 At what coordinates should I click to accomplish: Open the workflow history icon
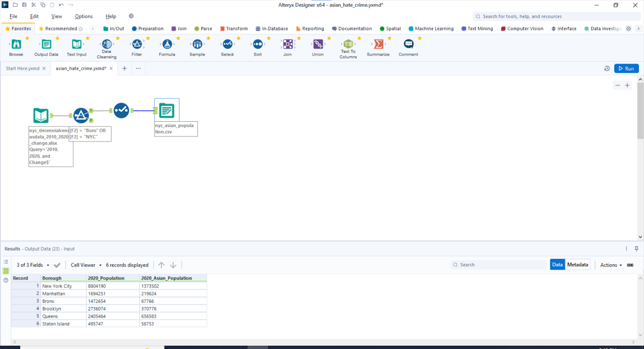[607, 68]
